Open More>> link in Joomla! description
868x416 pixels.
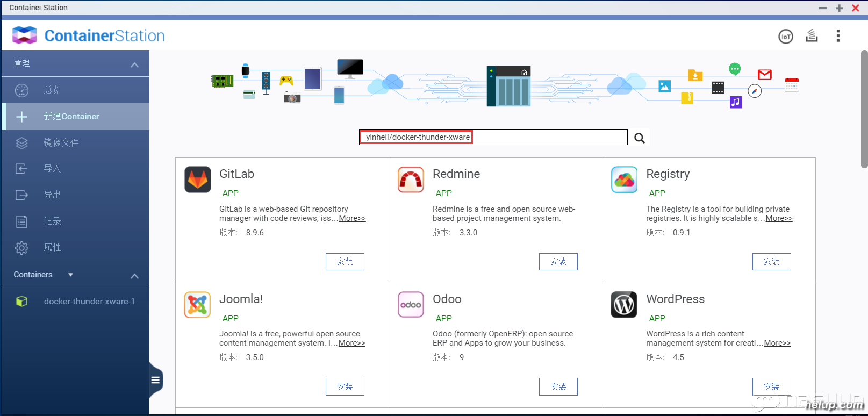(x=352, y=343)
